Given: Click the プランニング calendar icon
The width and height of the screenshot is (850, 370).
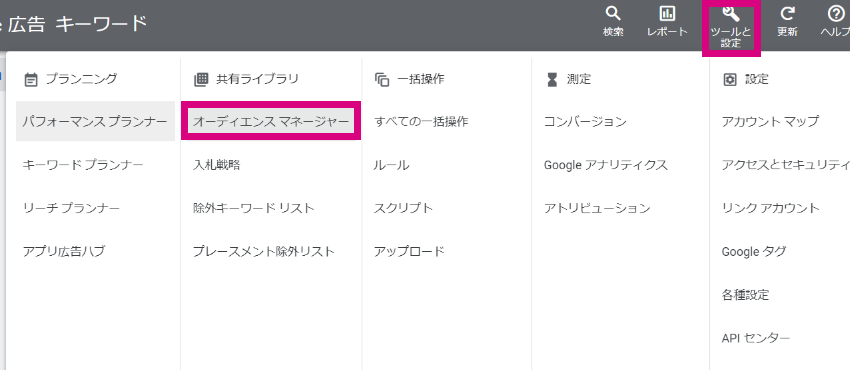Looking at the screenshot, I should tap(31, 80).
